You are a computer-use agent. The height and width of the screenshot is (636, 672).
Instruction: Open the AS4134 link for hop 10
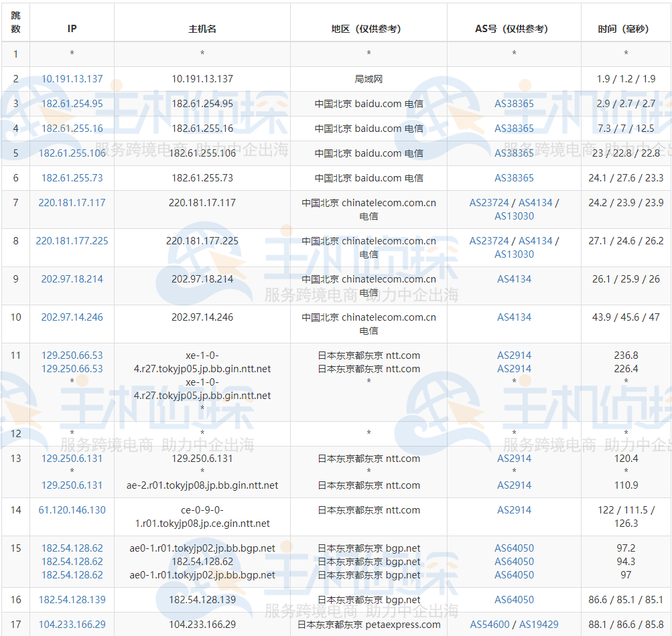[514, 317]
